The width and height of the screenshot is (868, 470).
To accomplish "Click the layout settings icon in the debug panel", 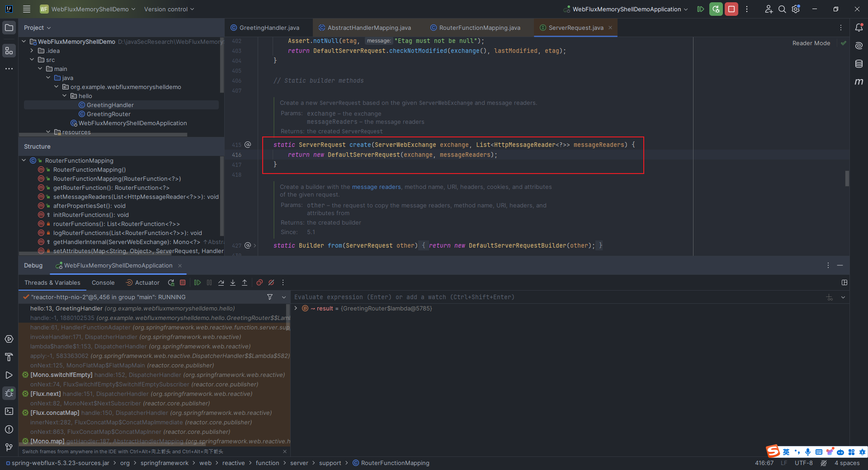I will pyautogui.click(x=844, y=282).
